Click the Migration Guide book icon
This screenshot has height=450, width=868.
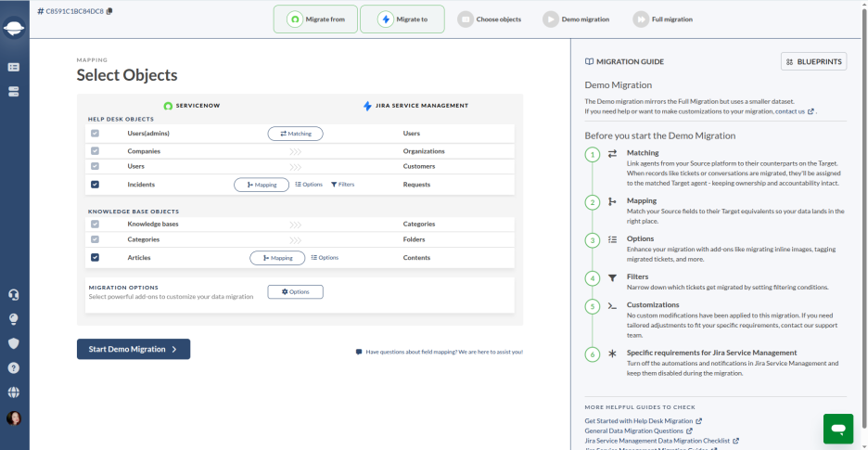(x=589, y=61)
